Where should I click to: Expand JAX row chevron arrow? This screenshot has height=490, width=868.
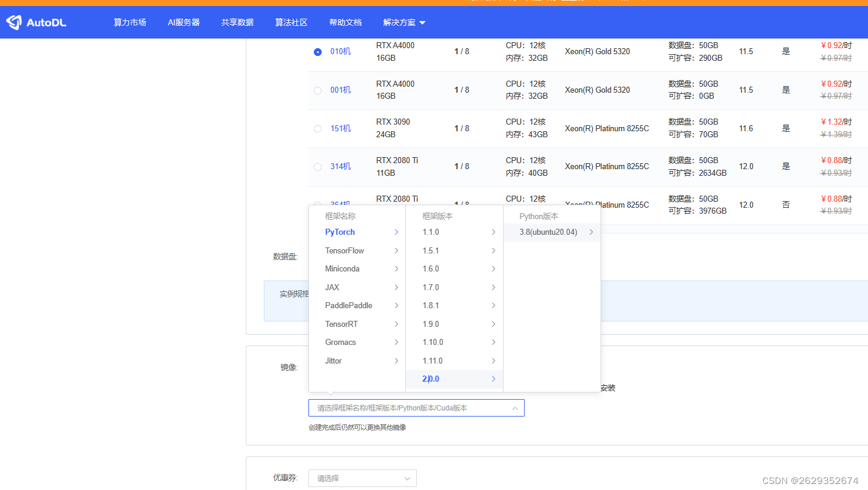396,287
